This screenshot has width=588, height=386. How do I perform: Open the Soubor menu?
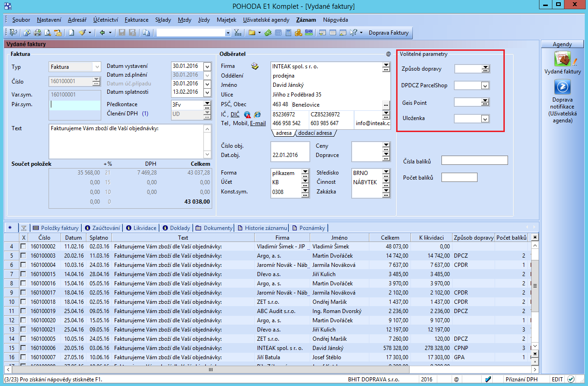coord(21,20)
